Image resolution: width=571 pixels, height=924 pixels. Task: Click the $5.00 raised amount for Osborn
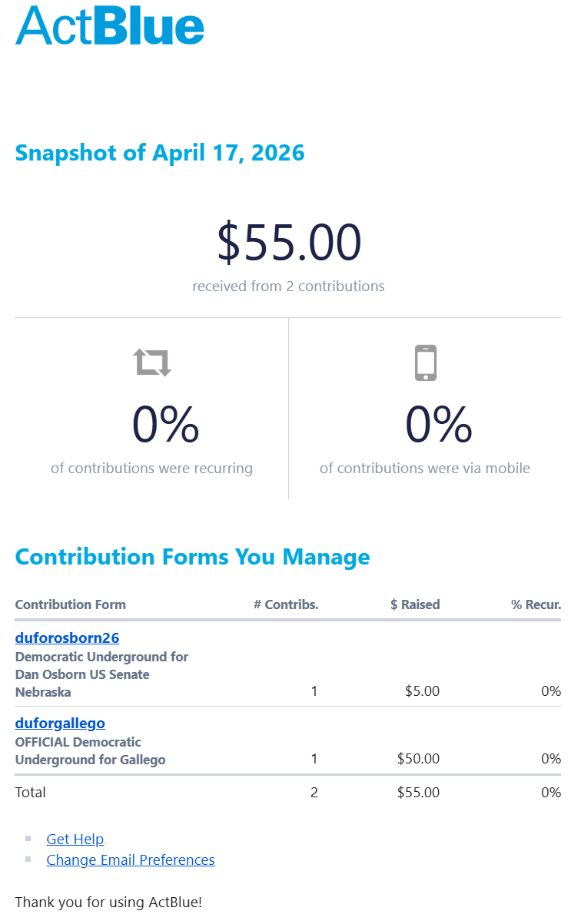coord(422,691)
